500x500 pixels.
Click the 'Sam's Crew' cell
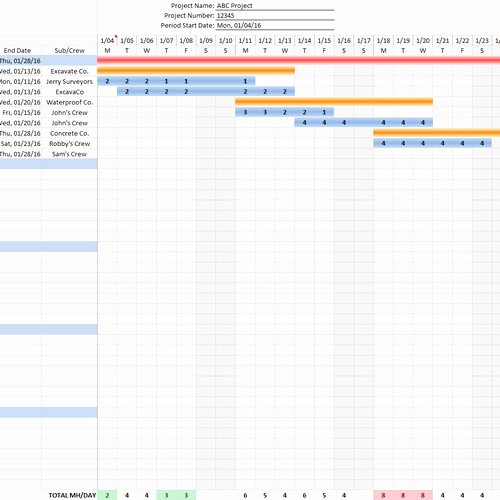pos(69,154)
